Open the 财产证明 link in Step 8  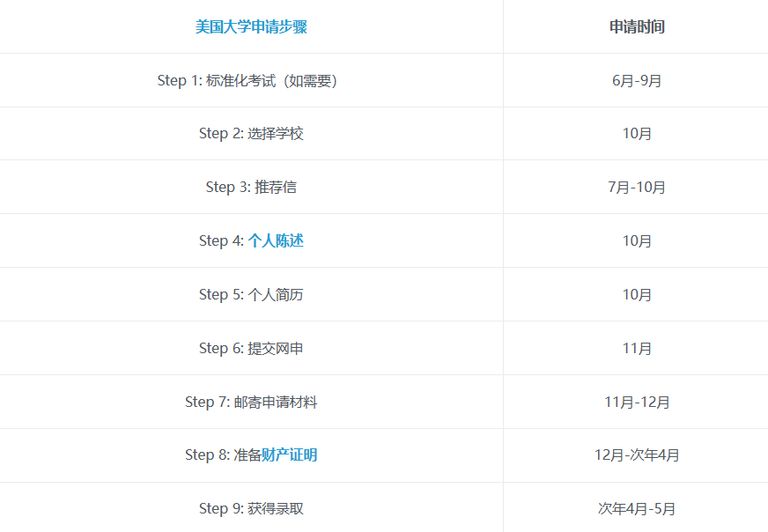click(289, 454)
